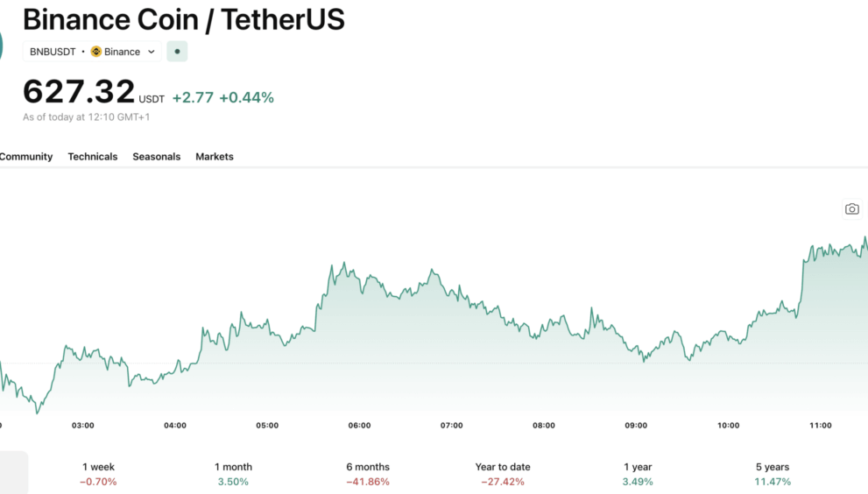Click the green market status dot
The height and width of the screenshot is (494, 868).
(177, 52)
